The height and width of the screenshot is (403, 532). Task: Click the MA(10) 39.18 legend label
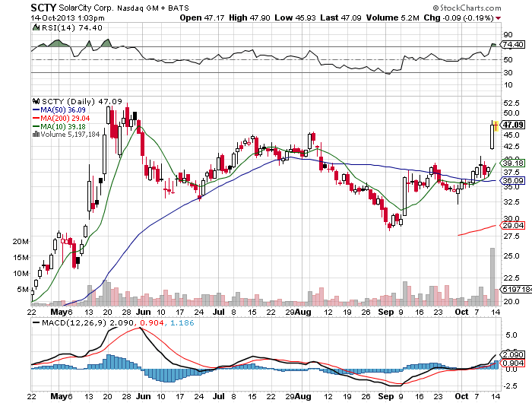pos(63,127)
